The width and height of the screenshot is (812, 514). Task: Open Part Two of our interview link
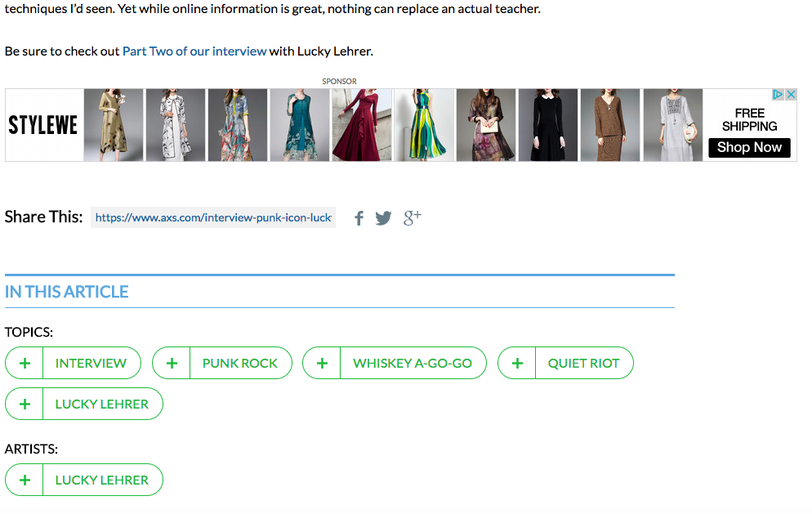[194, 51]
